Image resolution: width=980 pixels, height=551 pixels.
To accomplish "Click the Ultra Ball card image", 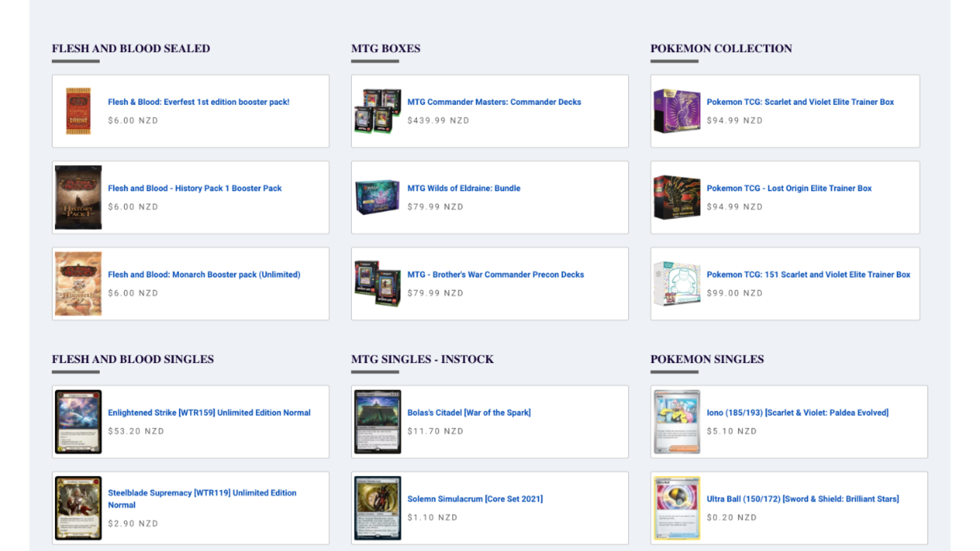I will [x=677, y=508].
